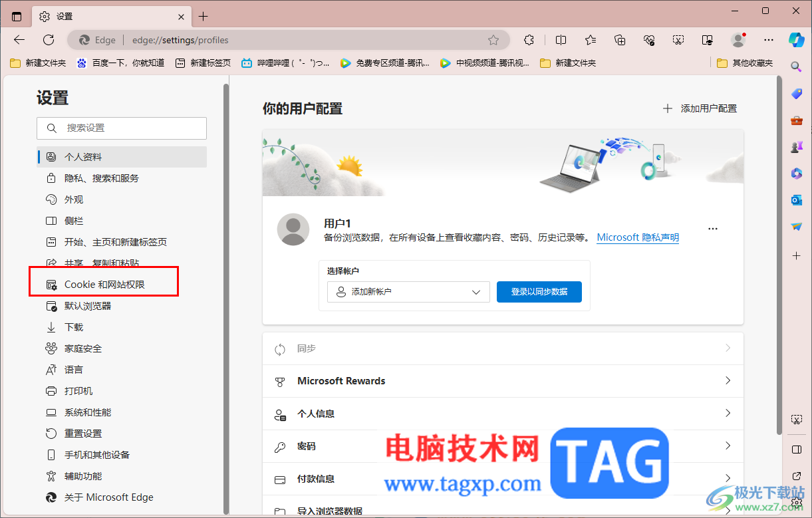Open the Extensions puzzle icon
The width and height of the screenshot is (812, 518).
pyautogui.click(x=529, y=40)
